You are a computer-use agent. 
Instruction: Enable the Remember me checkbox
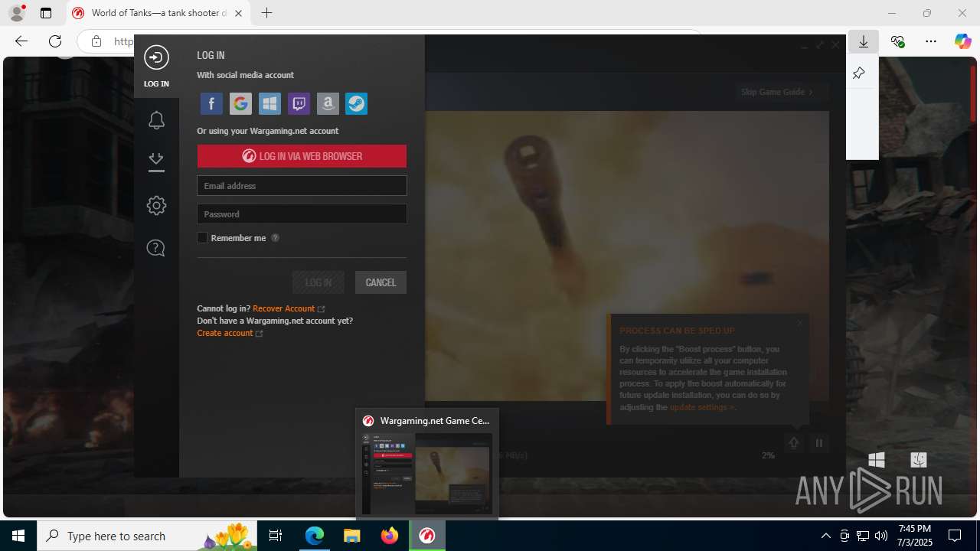[x=202, y=238]
